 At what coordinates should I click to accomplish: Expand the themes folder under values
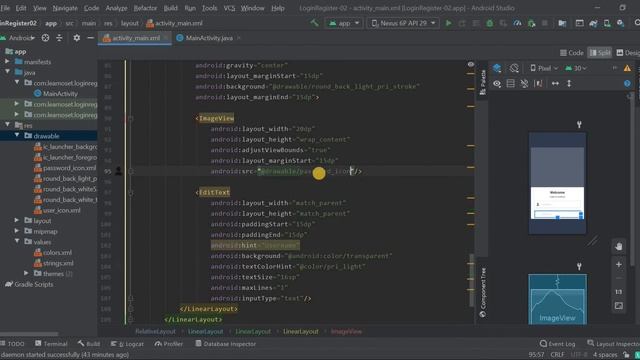(27, 273)
